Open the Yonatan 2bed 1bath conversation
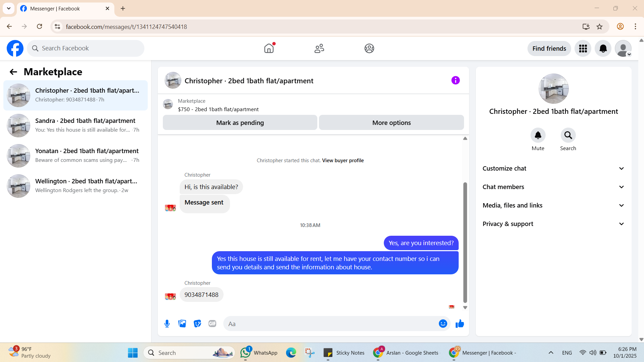This screenshot has width=644, height=362. [x=76, y=156]
